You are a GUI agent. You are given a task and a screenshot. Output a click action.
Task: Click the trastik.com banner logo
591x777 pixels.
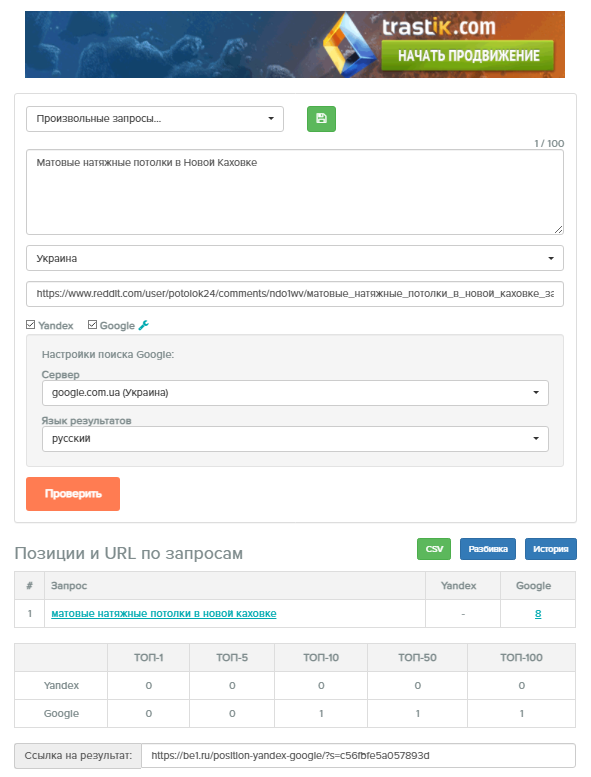[x=411, y=44]
